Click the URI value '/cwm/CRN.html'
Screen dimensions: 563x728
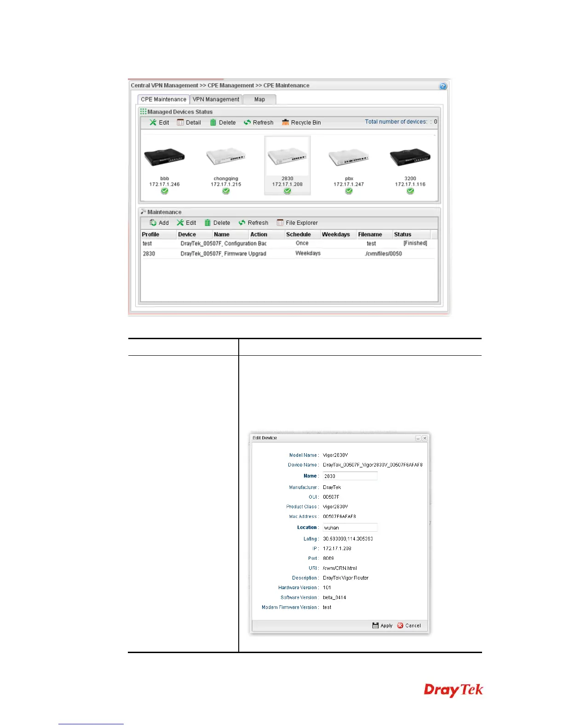click(x=340, y=568)
